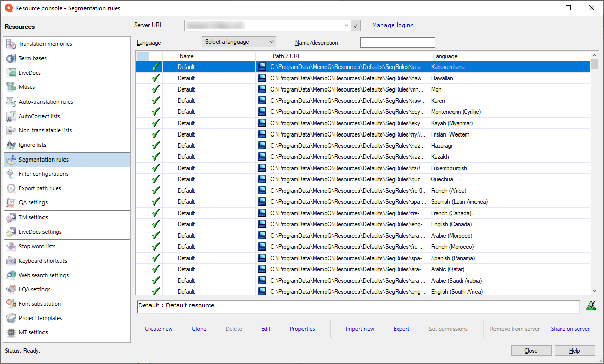
Task: Expand the Server URL combo box
Action: coord(346,26)
